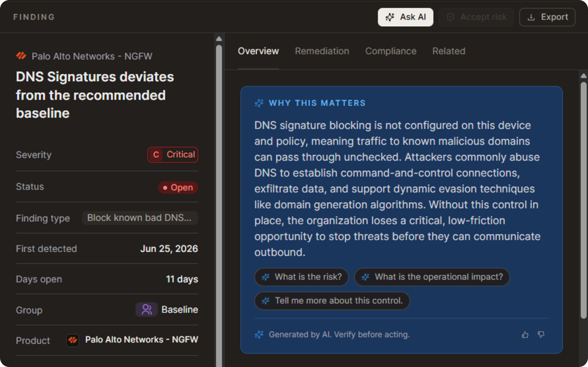Click the Product field label
This screenshot has height=367, width=588.
tap(33, 341)
